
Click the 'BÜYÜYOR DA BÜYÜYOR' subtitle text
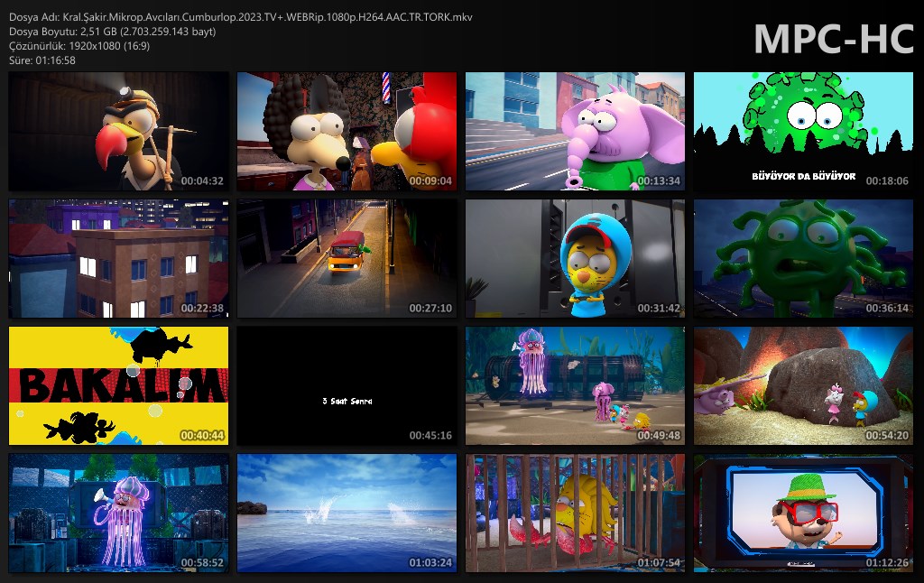click(x=804, y=176)
